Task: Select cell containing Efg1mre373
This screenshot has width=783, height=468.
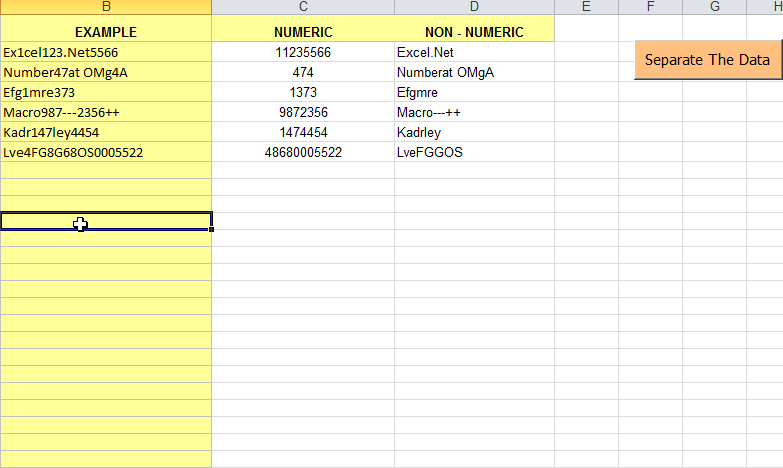Action: 106,92
